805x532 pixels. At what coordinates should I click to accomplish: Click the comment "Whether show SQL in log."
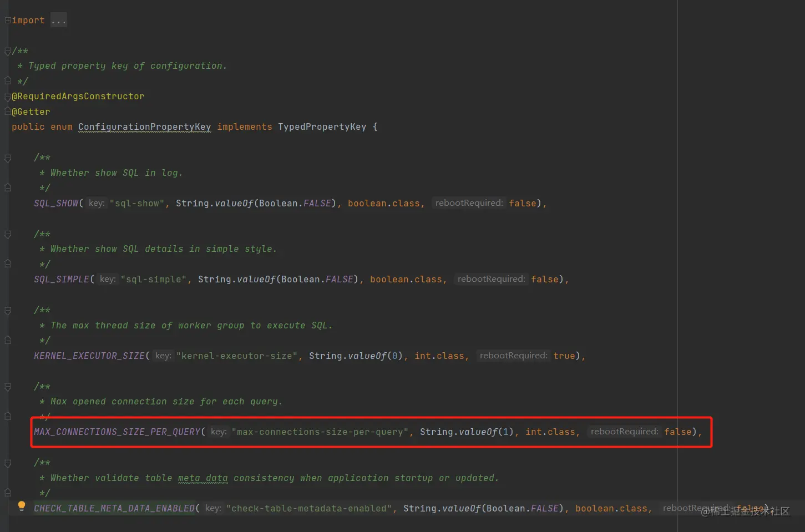[117, 173]
